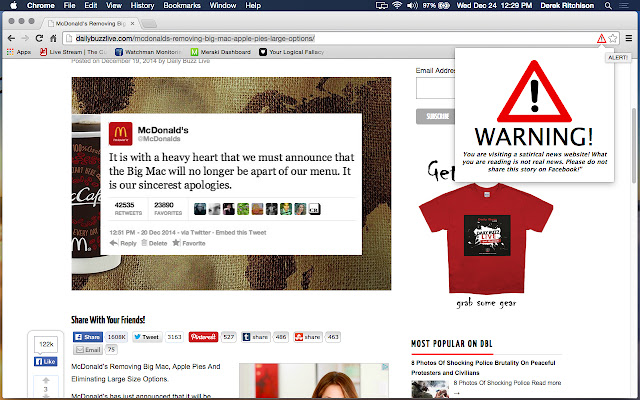Click the date and time display
This screenshot has width=640, height=400.
(x=494, y=5)
